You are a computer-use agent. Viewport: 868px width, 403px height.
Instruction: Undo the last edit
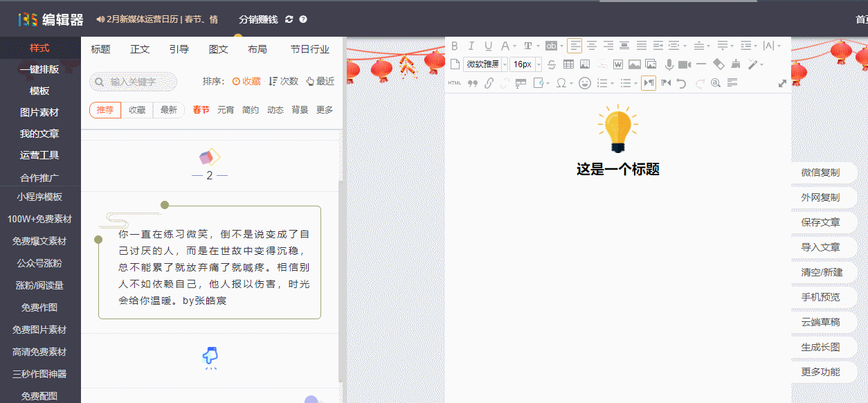point(682,83)
